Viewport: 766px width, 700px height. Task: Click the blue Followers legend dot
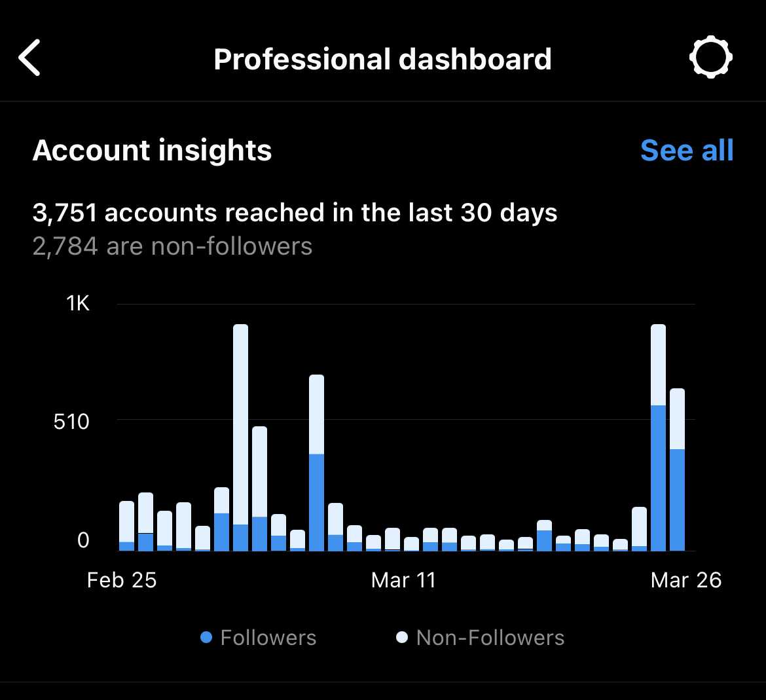point(206,637)
